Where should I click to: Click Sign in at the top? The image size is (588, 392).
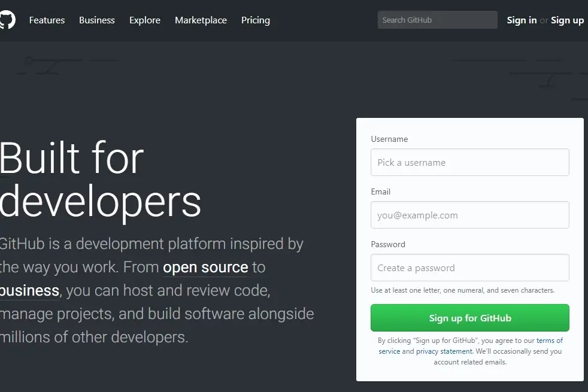click(522, 20)
